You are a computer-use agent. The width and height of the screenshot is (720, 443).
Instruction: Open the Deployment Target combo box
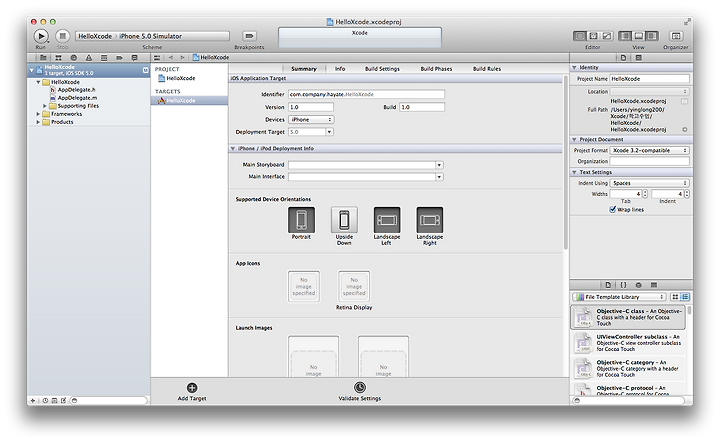[x=329, y=132]
